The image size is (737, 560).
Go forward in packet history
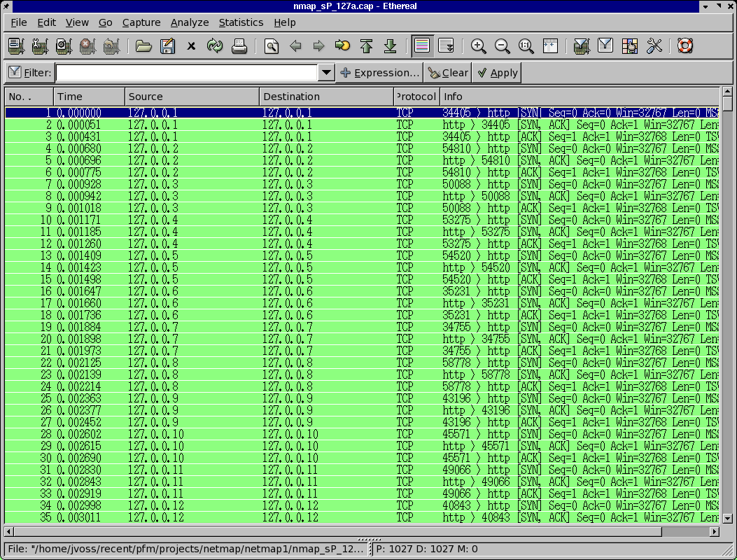[x=318, y=45]
